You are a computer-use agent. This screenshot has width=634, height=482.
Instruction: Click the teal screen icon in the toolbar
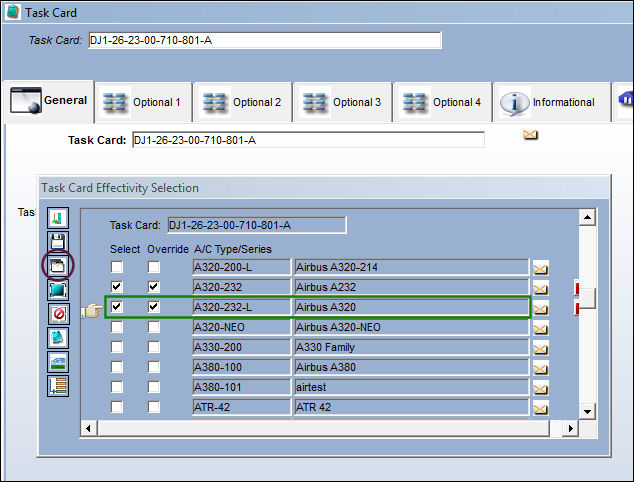pos(58,290)
